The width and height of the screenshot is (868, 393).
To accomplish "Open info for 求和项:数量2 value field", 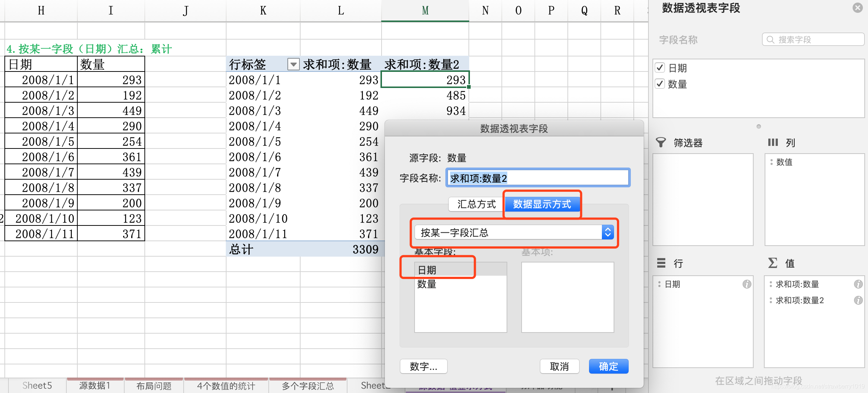I will coord(858,300).
